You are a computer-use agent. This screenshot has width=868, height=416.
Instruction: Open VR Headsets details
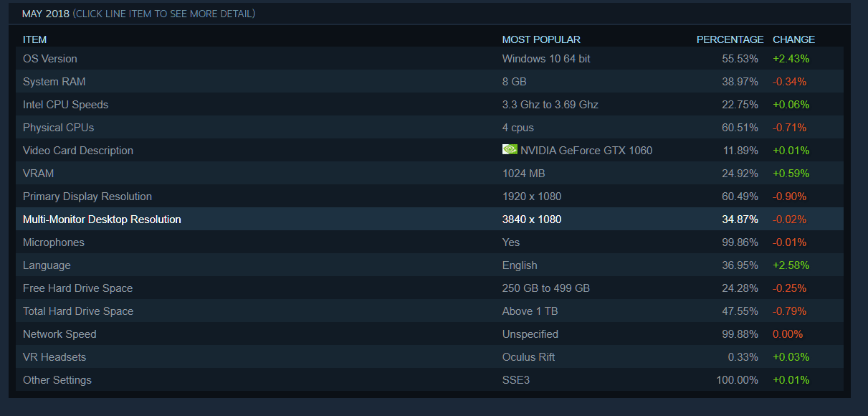54,357
